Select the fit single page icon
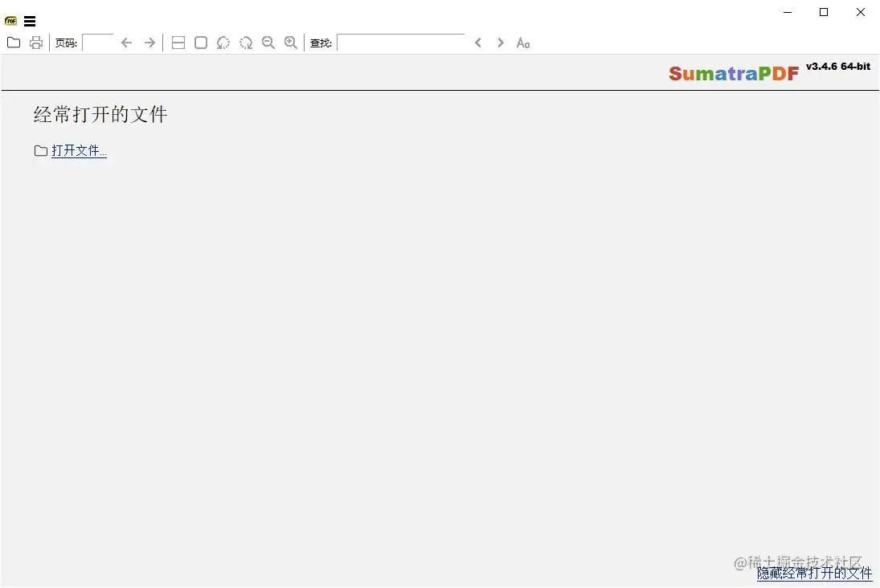Image resolution: width=880 pixels, height=588 pixels. pos(200,43)
